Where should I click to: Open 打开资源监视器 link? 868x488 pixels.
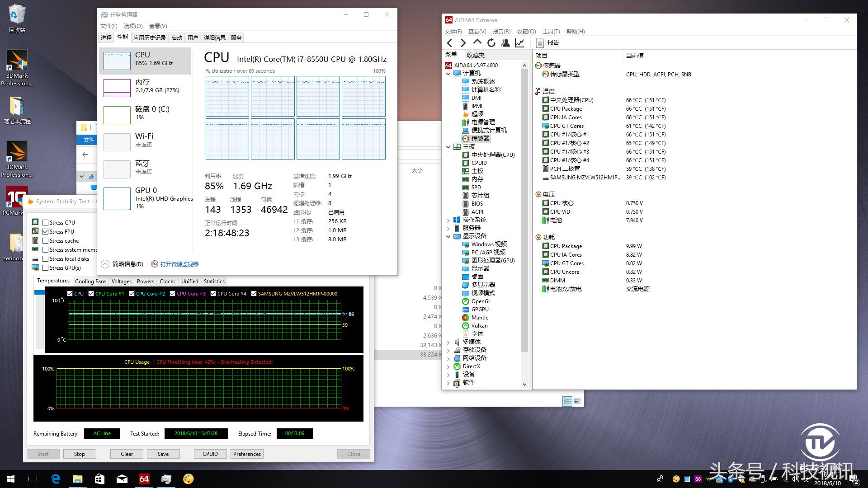(179, 264)
